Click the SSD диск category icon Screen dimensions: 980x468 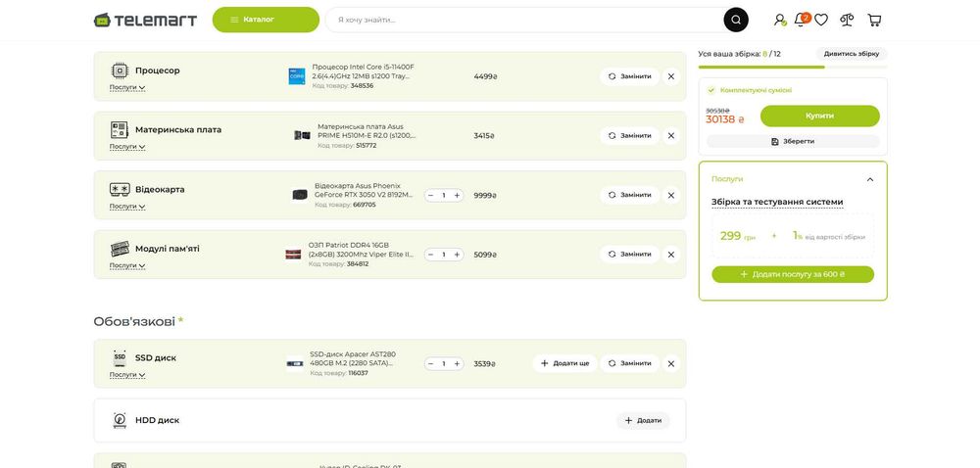(x=120, y=357)
